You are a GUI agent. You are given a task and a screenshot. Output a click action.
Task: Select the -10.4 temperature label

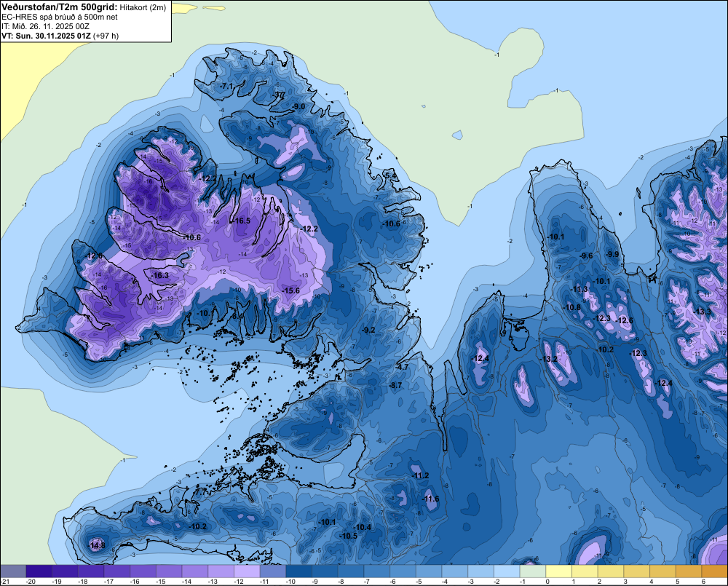click(363, 527)
